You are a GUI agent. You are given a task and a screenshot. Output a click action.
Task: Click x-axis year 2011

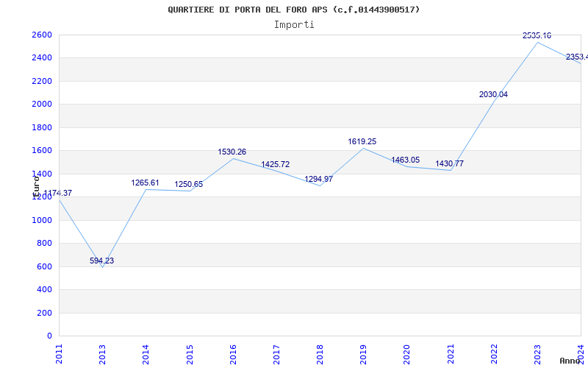pyautogui.click(x=59, y=355)
